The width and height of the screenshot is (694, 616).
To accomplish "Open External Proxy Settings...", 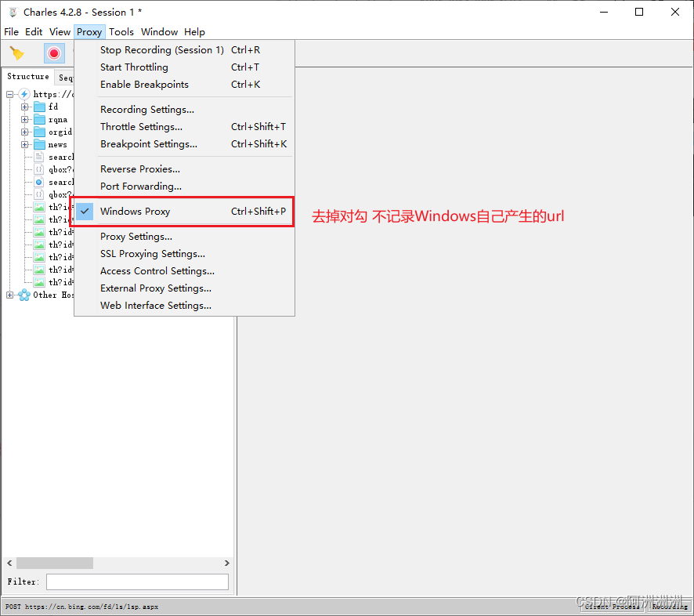I will [x=185, y=288].
